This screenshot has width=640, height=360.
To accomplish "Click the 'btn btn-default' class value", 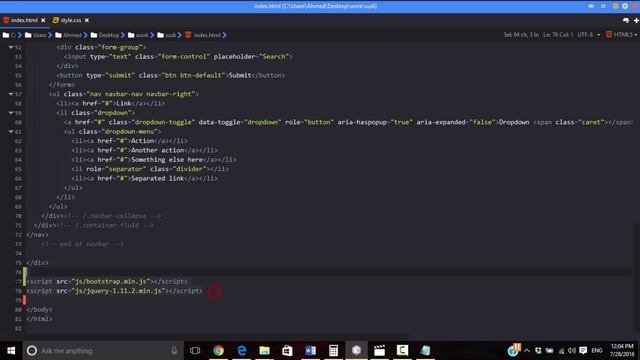I will [193, 75].
